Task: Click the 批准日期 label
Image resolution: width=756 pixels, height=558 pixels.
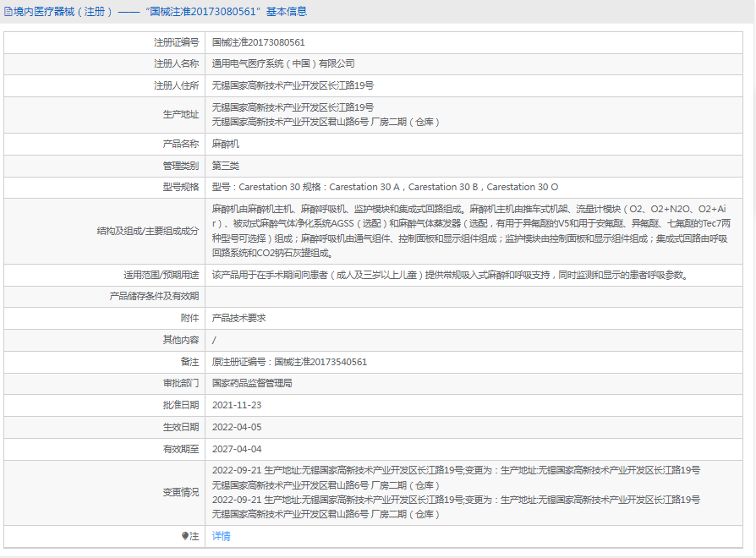Action: (x=181, y=405)
